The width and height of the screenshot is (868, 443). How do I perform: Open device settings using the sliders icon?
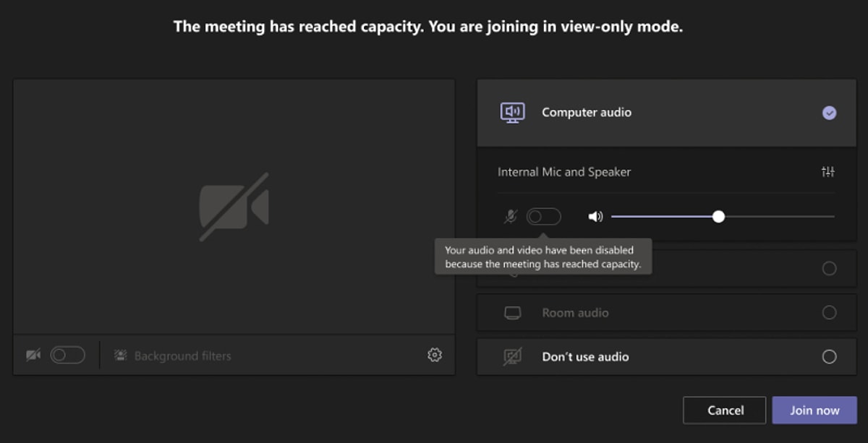point(828,172)
